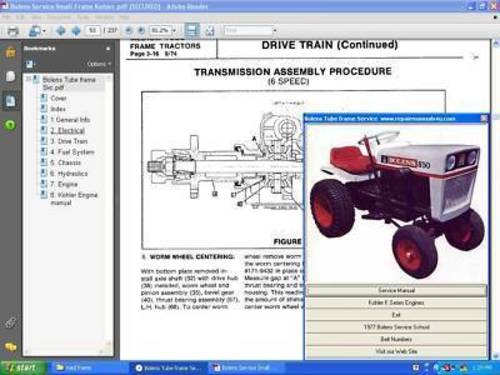Close the Bookmarks panel with its X

[108, 49]
